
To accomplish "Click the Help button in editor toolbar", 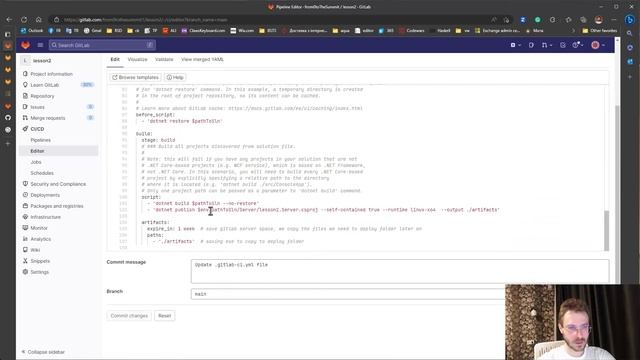I will pyautogui.click(x=175, y=77).
